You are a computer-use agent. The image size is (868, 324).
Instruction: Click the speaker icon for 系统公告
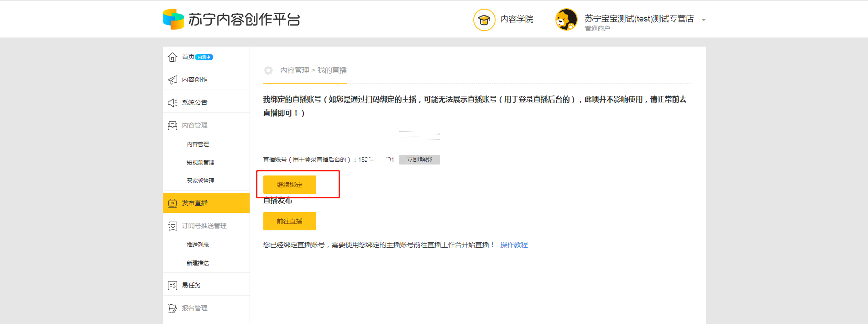click(x=173, y=103)
